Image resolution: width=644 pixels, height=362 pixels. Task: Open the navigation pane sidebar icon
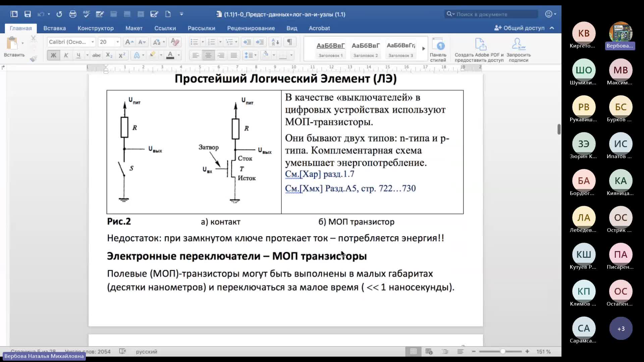[x=14, y=14]
